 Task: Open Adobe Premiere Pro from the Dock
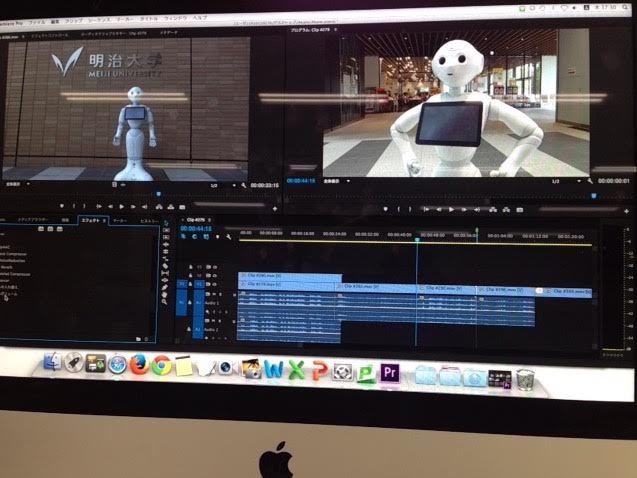[x=391, y=373]
